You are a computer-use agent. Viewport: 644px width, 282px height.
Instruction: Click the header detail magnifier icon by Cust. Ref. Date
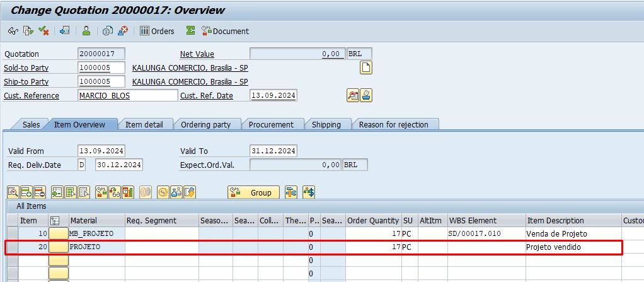coord(352,96)
